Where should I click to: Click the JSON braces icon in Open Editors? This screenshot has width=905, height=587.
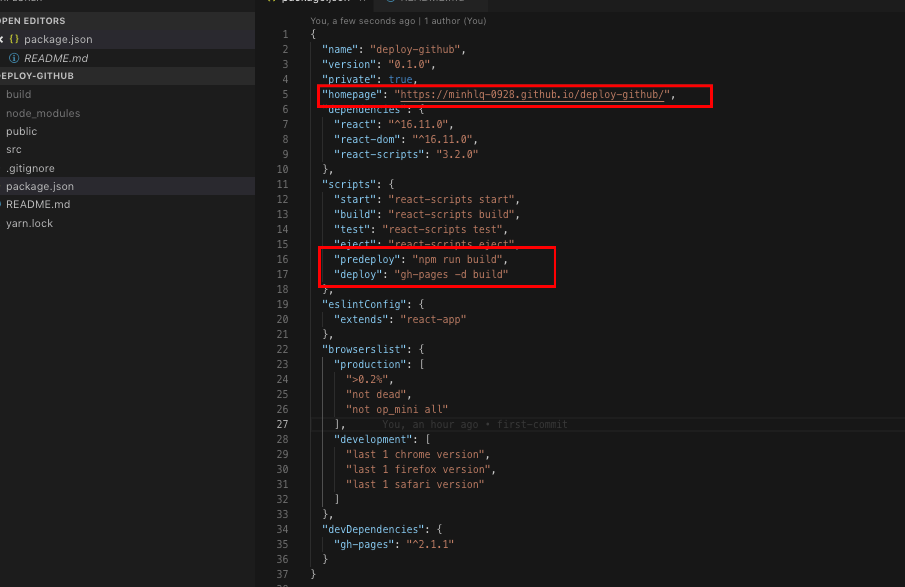click(x=14, y=39)
